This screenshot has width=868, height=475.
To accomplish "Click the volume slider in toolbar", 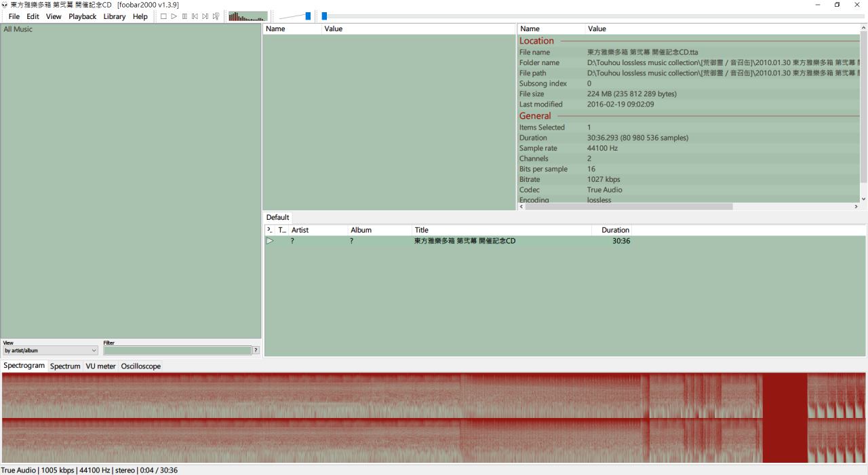I will (x=295, y=16).
